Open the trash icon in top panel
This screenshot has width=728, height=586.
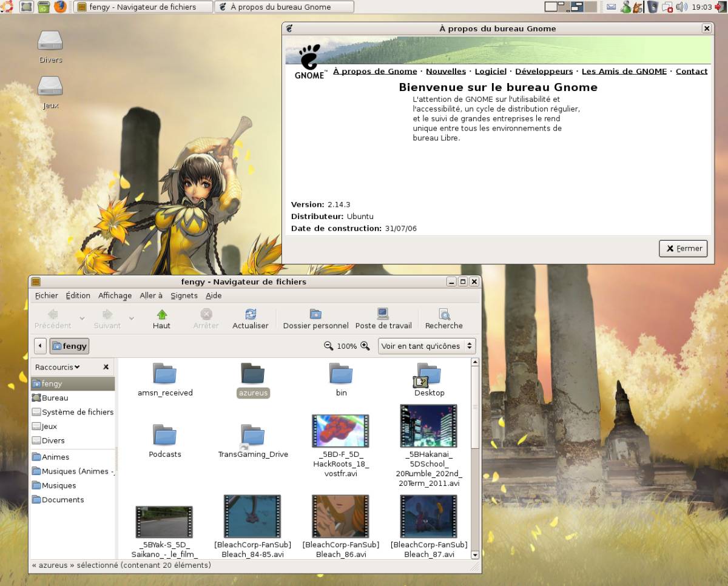[44, 7]
